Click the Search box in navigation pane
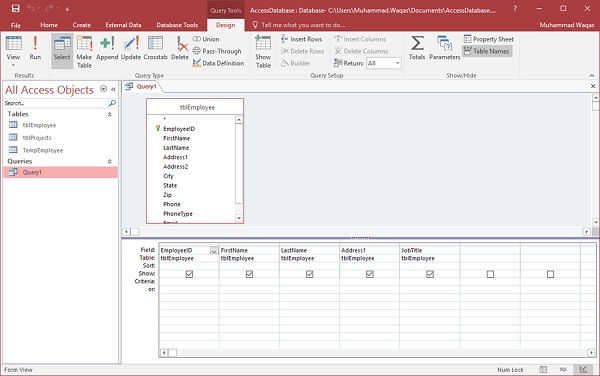 56,103
